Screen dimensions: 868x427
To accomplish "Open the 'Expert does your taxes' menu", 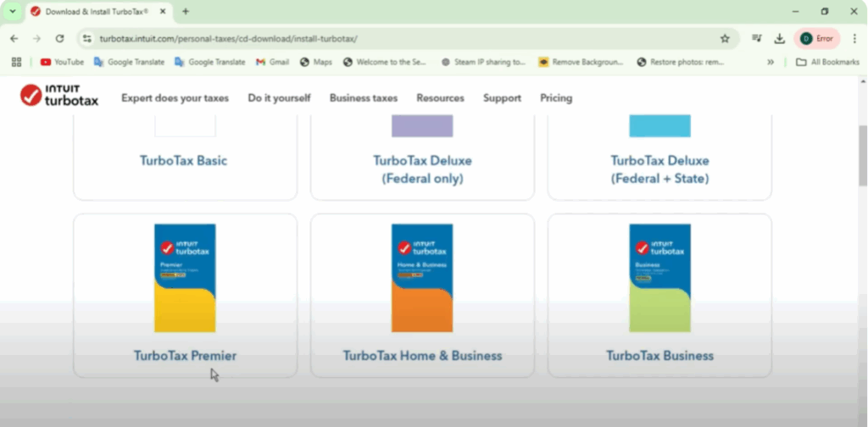I will pyautogui.click(x=175, y=98).
